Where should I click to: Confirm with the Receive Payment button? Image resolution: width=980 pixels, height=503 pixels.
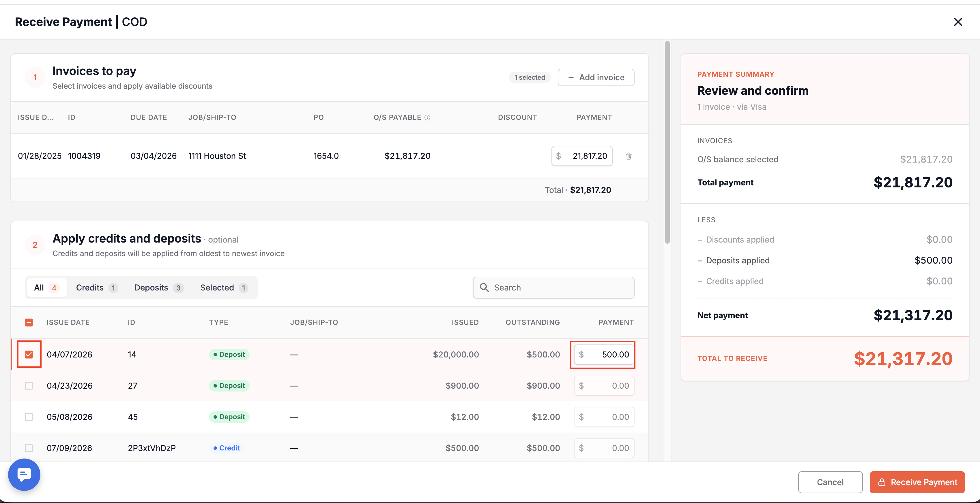pyautogui.click(x=917, y=482)
